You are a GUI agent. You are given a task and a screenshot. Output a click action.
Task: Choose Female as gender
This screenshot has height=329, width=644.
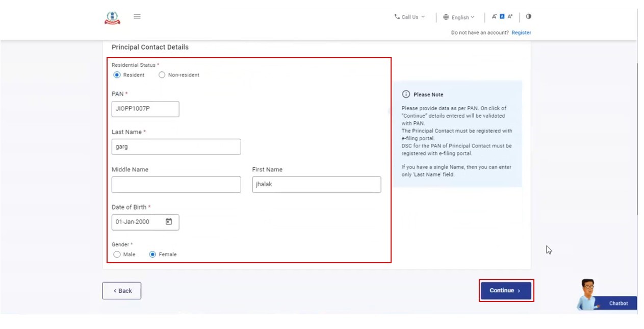(152, 255)
